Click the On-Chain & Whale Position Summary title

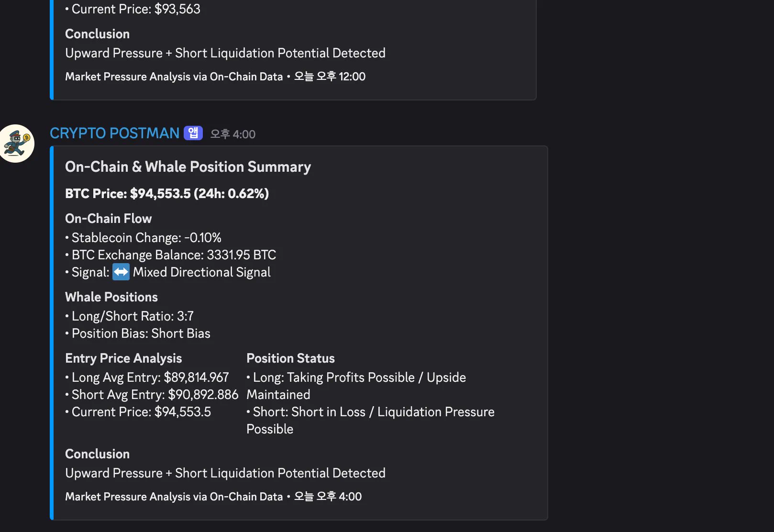click(188, 166)
